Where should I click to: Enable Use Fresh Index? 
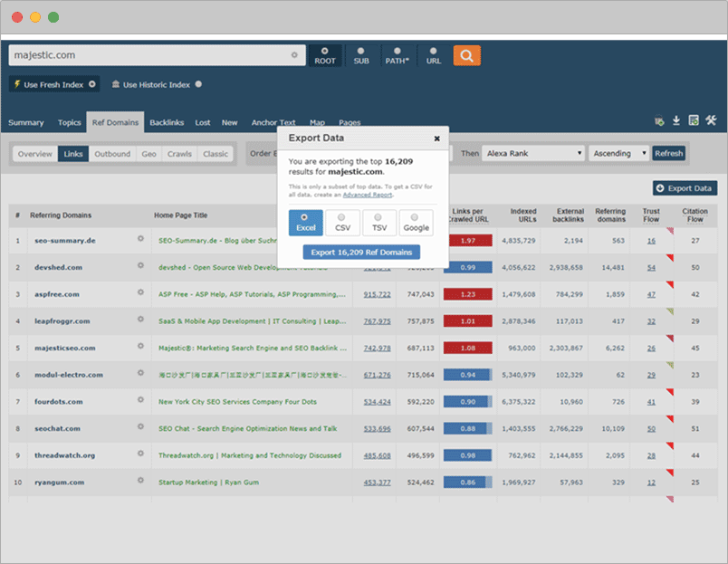coord(54,84)
